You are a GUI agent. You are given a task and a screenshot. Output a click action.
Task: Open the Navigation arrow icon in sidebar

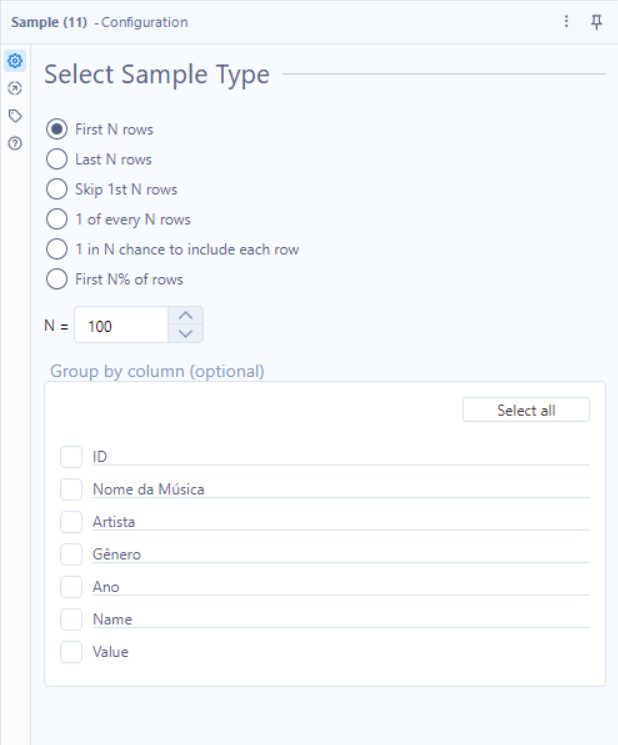pos(15,88)
